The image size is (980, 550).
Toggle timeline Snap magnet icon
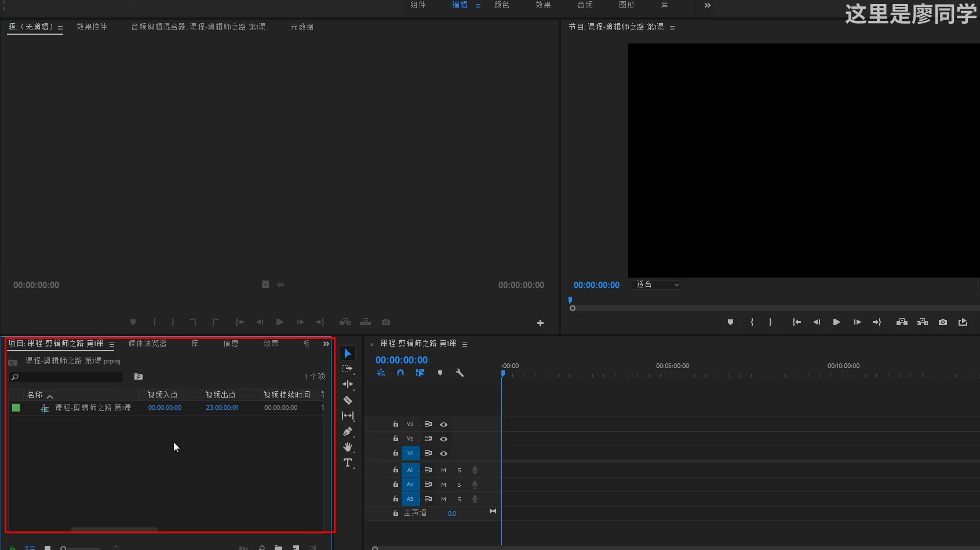click(400, 373)
